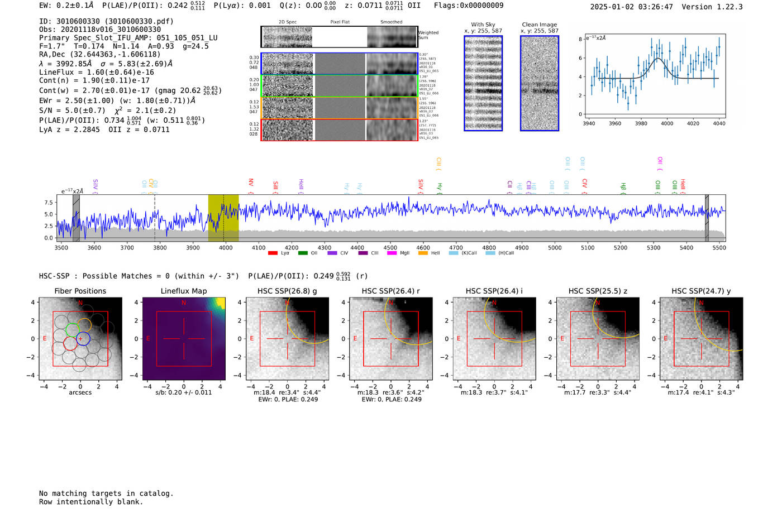Click the magenta MgII legend swatch

[392, 253]
